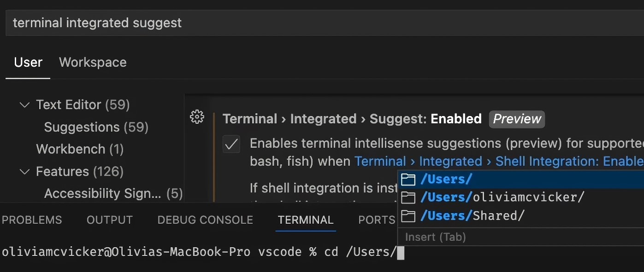Uncheck the Suggest: Enabled checkbox
Viewport: 644px width, 272px height.
click(231, 145)
